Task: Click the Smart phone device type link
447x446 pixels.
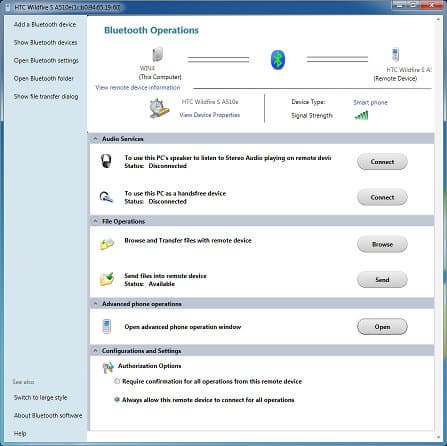Action: click(370, 102)
